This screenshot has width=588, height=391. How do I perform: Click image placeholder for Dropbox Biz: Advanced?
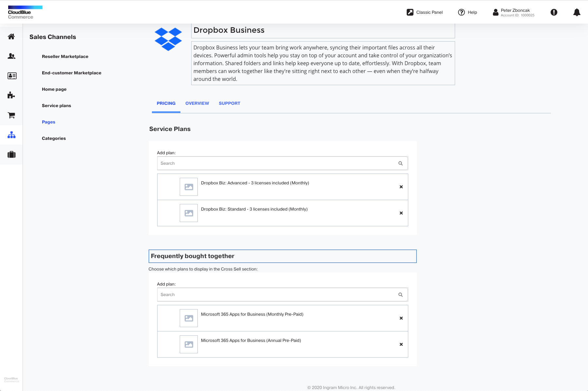189,187
